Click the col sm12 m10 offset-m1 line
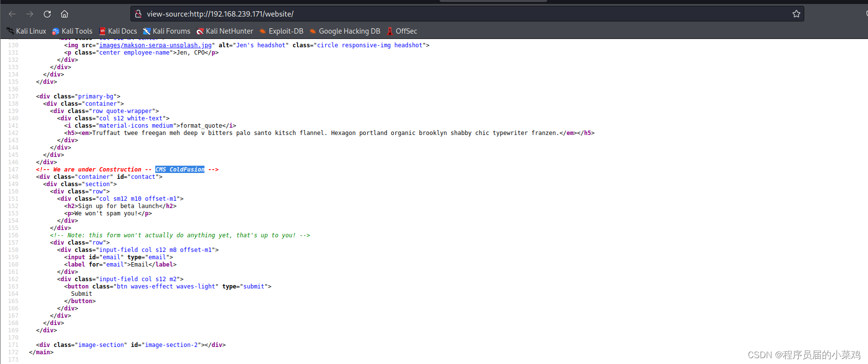The width and height of the screenshot is (868, 364). click(120, 199)
